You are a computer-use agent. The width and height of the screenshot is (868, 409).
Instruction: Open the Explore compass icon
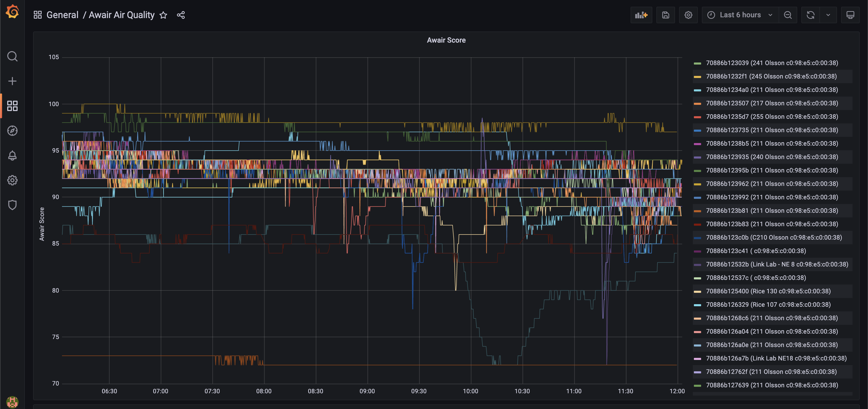[12, 131]
